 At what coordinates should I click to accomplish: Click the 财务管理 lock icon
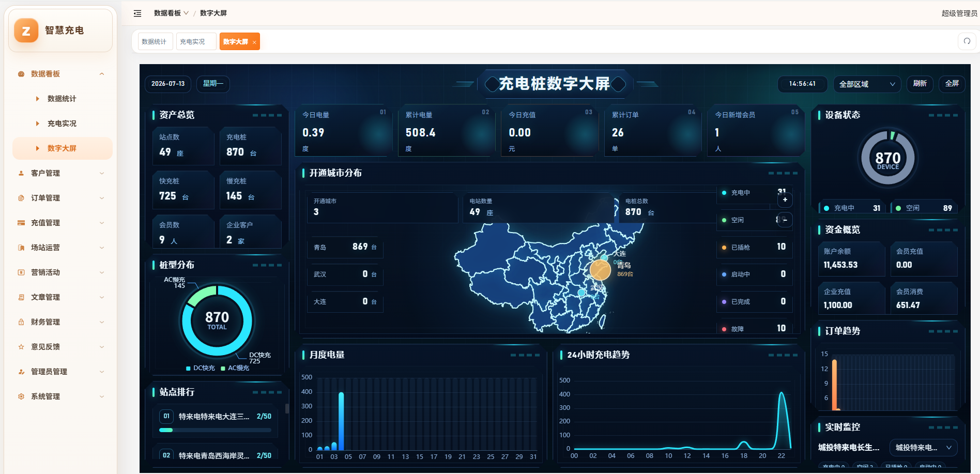point(21,322)
